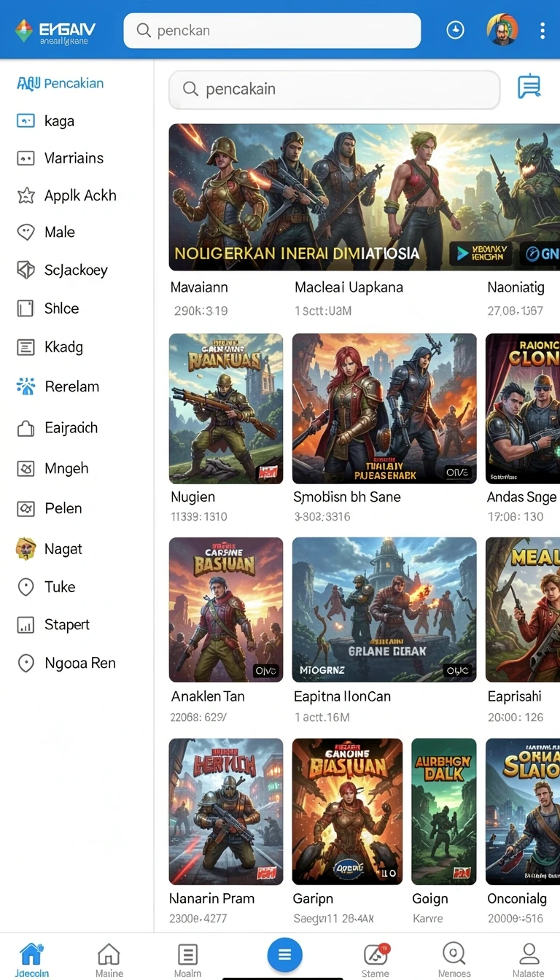
Task: Click the Pelen sidebar icon
Action: point(26,508)
